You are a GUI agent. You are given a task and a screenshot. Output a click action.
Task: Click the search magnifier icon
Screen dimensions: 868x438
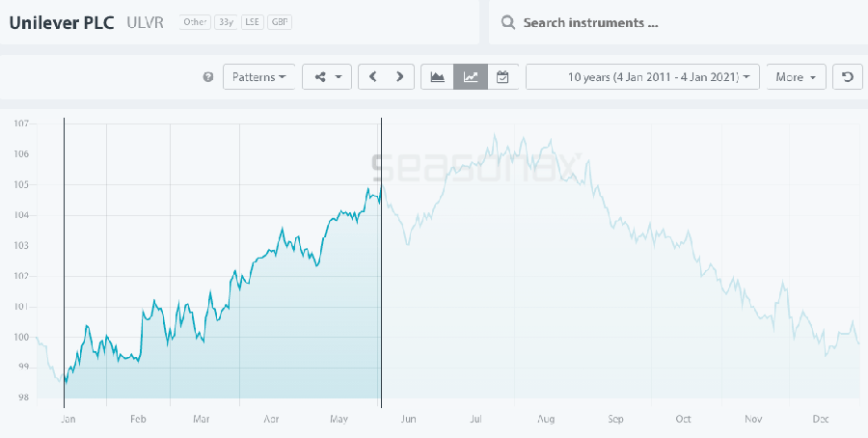[x=507, y=22]
